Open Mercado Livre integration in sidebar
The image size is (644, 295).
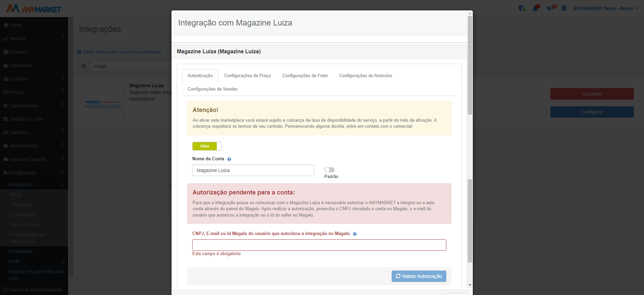pyautogui.click(x=25, y=225)
